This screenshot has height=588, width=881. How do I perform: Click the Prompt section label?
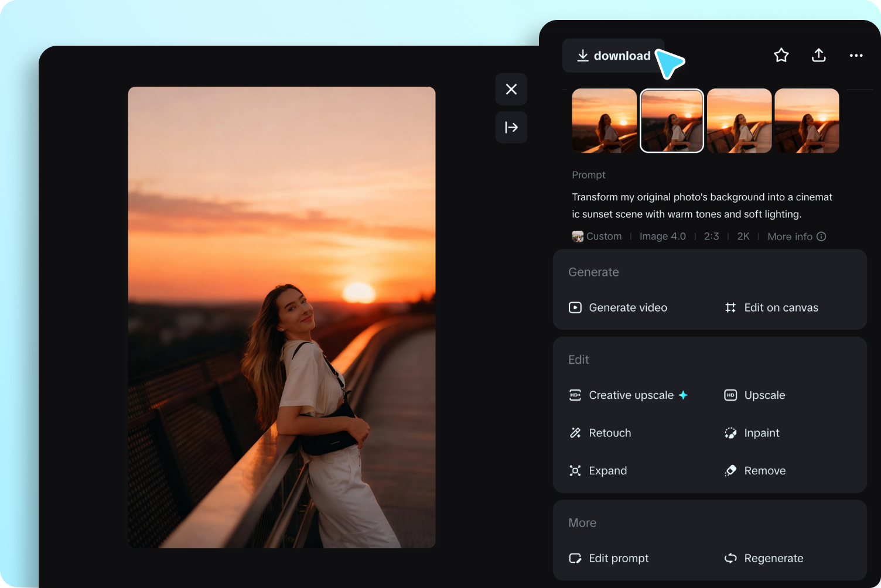(589, 175)
